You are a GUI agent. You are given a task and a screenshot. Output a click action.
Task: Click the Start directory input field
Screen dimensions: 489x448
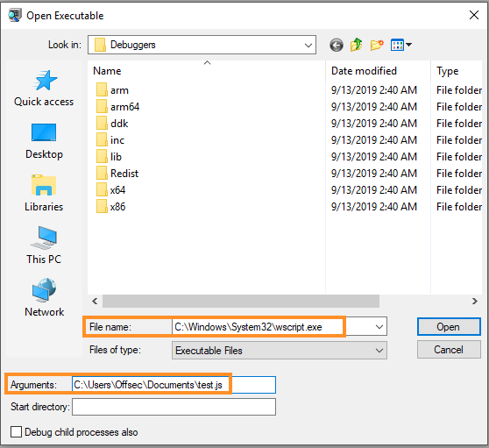point(174,407)
